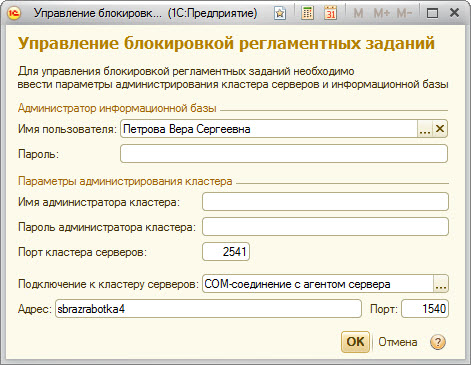471x365 pixels.
Task: Open the calculator icon in title bar
Action: (x=307, y=13)
